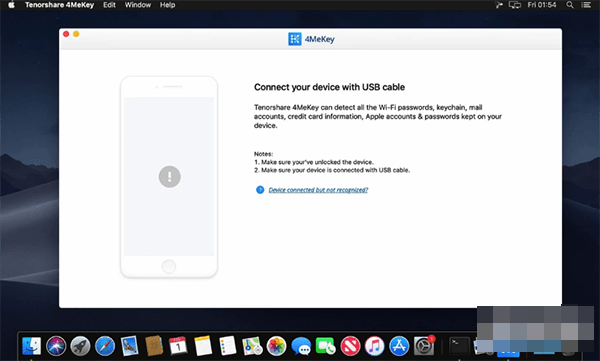Screen dimensions: 600x361
Task: Click the blue help icon beside the link
Action: tap(260, 190)
